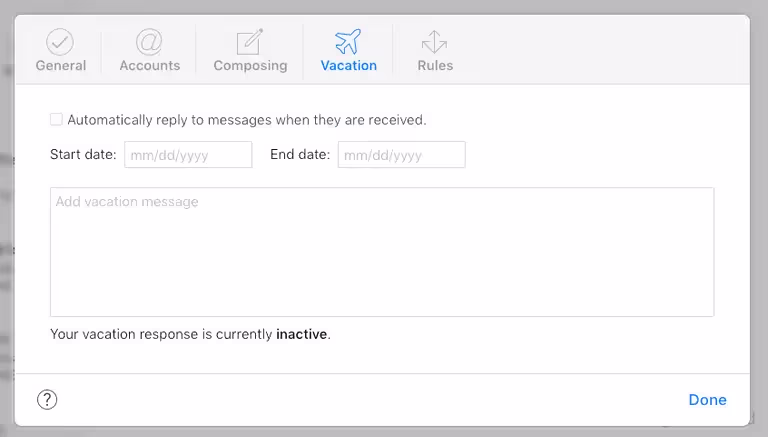Click the Rules arrows icon
Viewport: 768px width, 437px height.
tap(435, 42)
